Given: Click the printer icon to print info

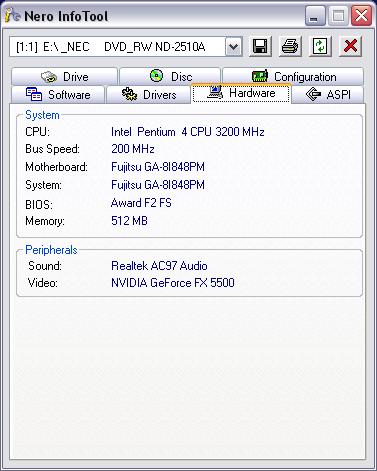Looking at the screenshot, I should click(x=290, y=46).
